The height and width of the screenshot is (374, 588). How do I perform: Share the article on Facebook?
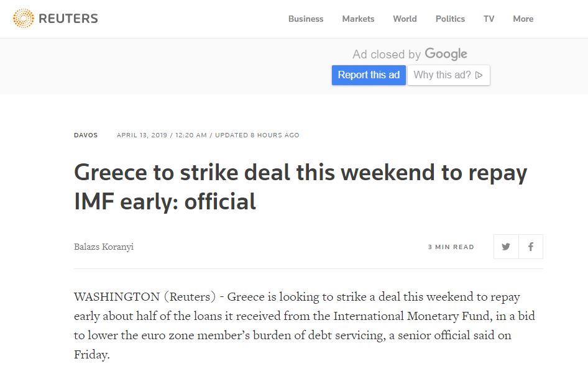531,247
